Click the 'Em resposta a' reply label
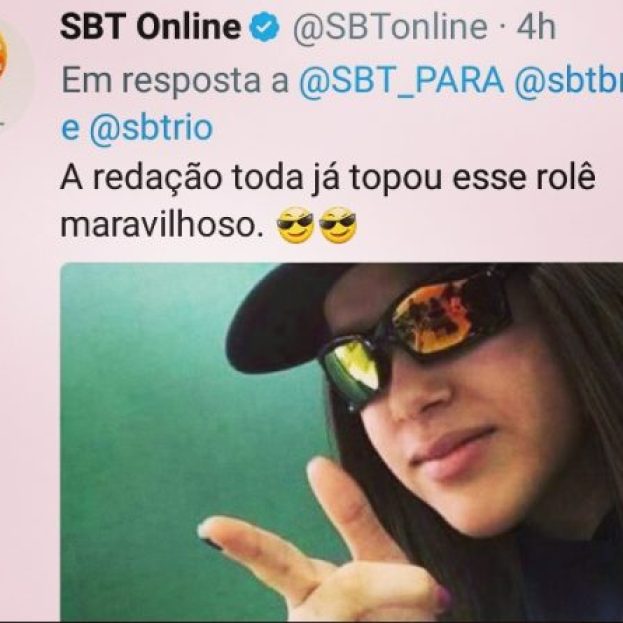 [x=175, y=81]
